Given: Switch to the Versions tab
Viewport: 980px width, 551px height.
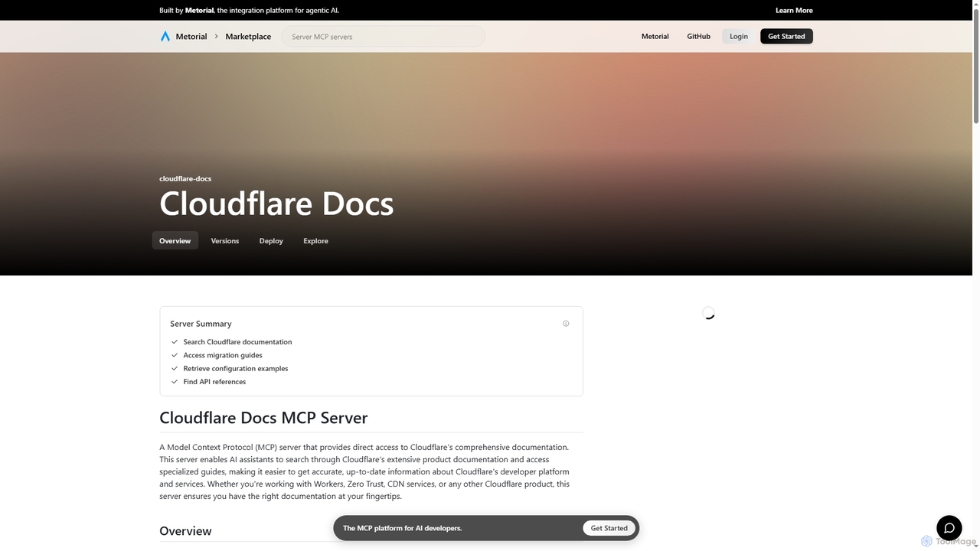Looking at the screenshot, I should (x=225, y=241).
